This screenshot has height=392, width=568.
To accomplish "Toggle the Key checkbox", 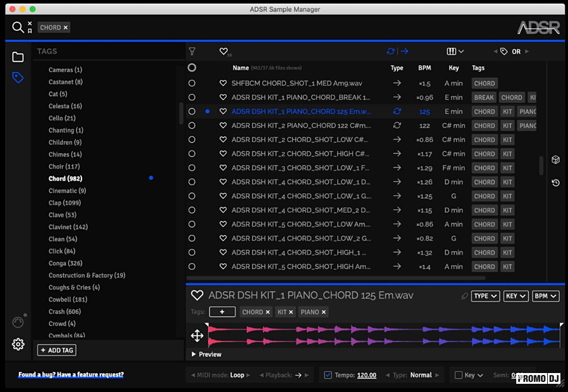I will (459, 375).
